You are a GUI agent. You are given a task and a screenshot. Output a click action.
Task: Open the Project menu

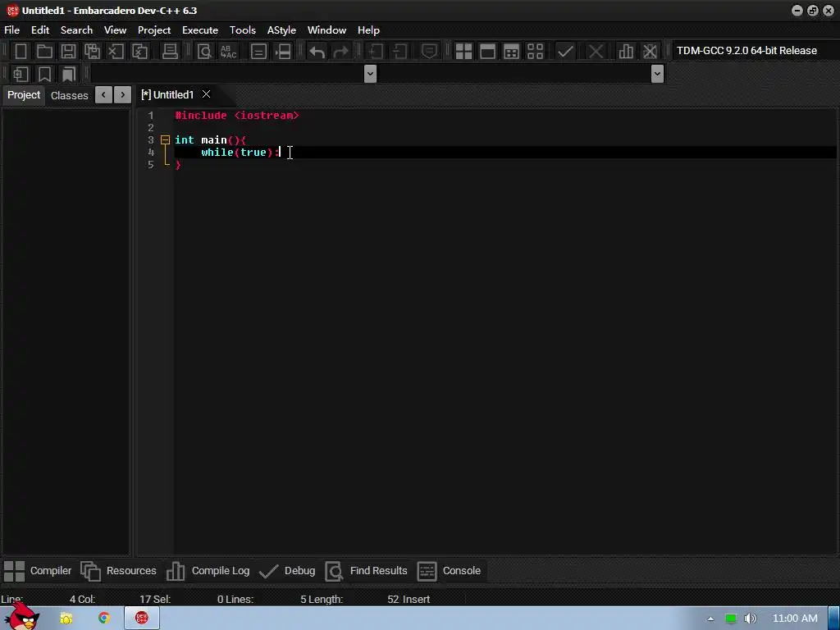pos(154,30)
